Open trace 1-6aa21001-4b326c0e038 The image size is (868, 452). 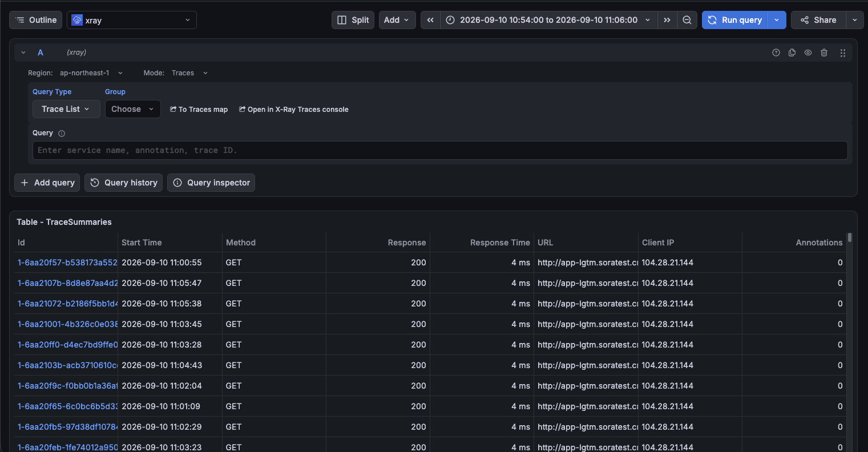point(67,324)
